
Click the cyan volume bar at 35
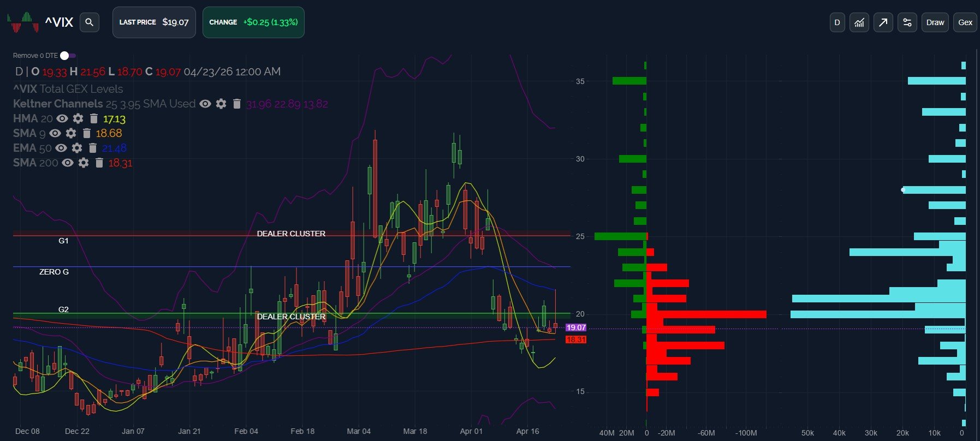(937, 81)
